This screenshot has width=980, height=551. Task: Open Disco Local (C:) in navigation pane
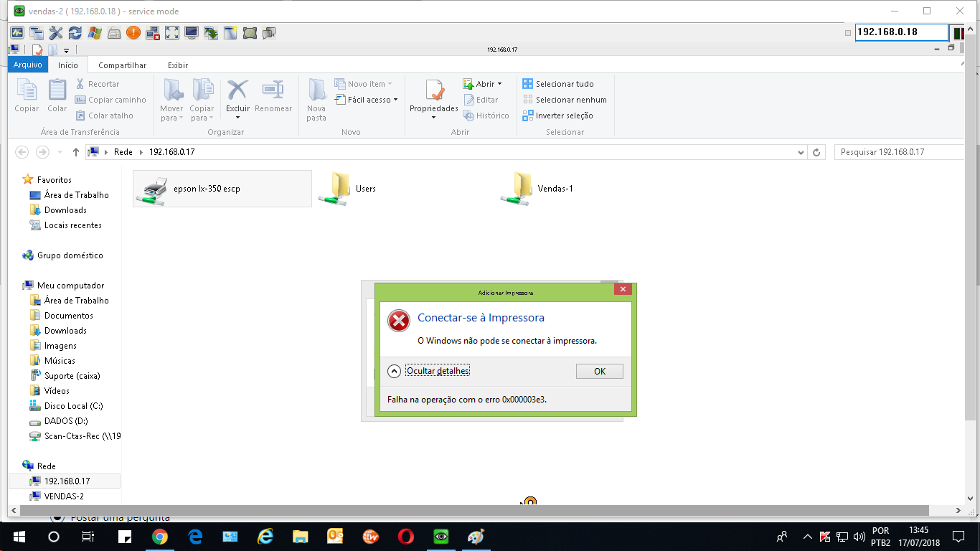click(66, 405)
